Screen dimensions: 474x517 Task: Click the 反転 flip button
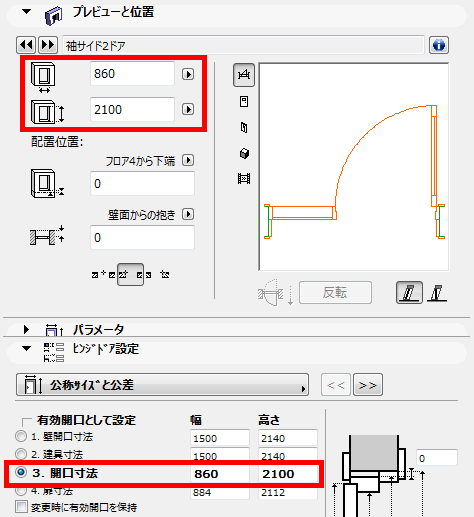tap(335, 292)
